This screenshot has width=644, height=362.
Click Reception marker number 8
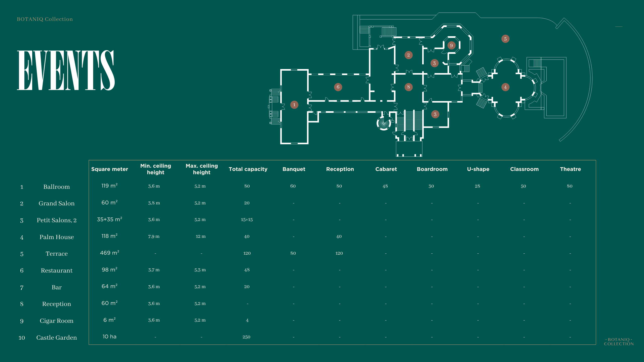[x=408, y=87]
